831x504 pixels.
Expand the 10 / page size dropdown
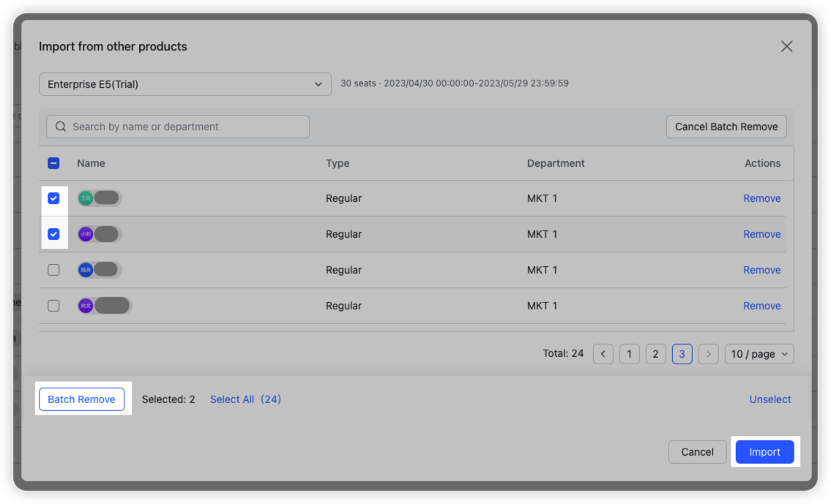(759, 354)
